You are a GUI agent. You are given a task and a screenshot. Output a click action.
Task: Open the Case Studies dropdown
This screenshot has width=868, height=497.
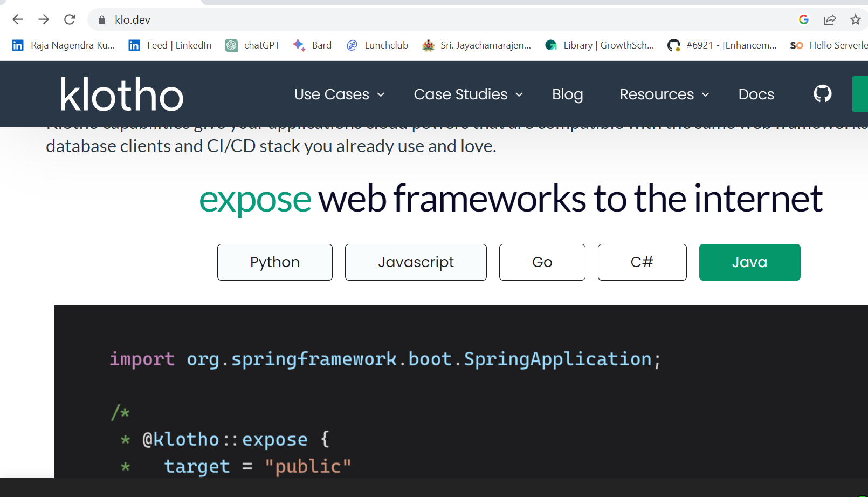tap(467, 94)
